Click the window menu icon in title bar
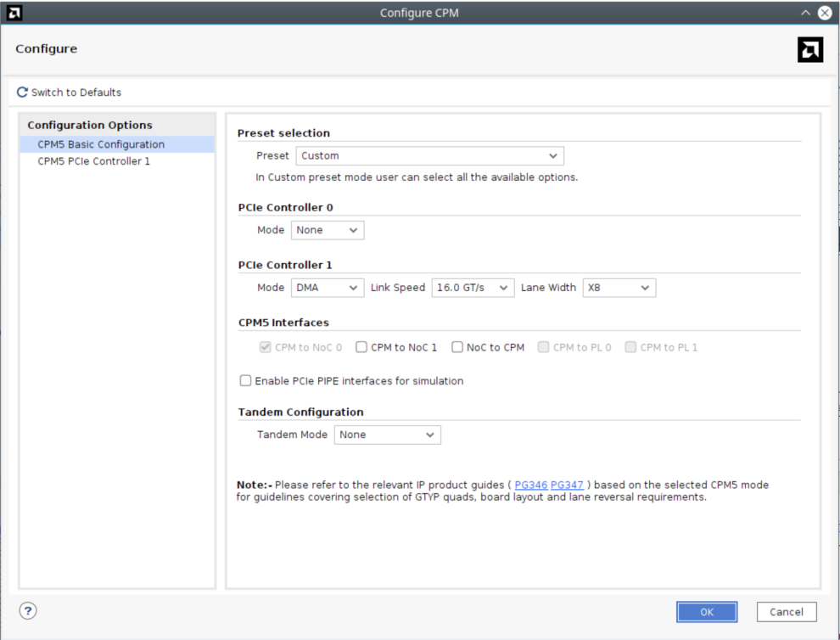Screen dimensions: 840x640 pyautogui.click(x=14, y=13)
